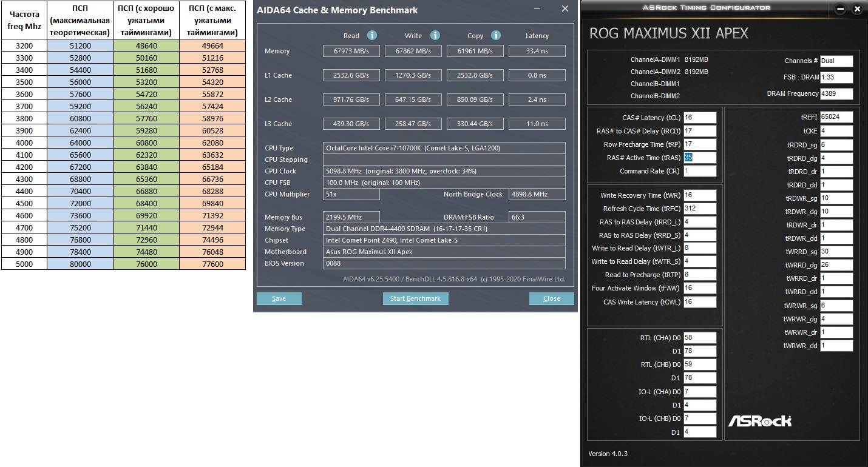The image size is (868, 467).
Task: Click the table cell containing 77600
Action: coord(212,264)
